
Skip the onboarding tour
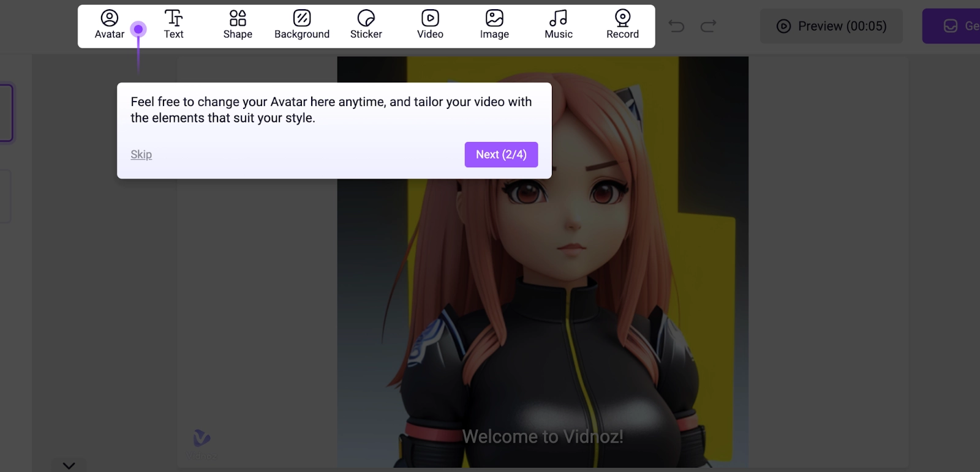(141, 154)
